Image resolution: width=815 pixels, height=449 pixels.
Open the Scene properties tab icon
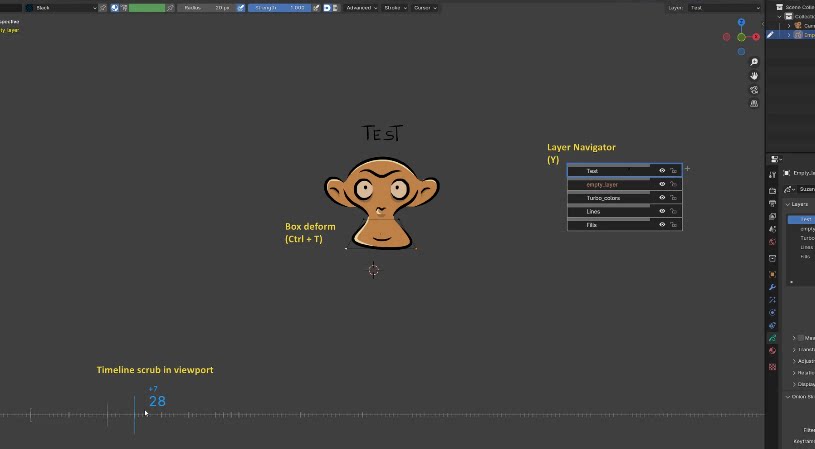click(x=772, y=229)
